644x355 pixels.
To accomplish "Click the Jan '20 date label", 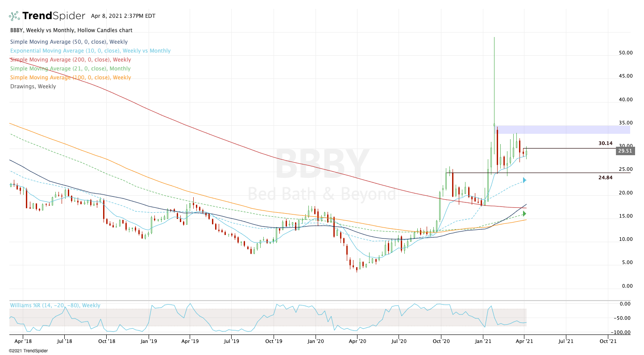I will coord(316,341).
